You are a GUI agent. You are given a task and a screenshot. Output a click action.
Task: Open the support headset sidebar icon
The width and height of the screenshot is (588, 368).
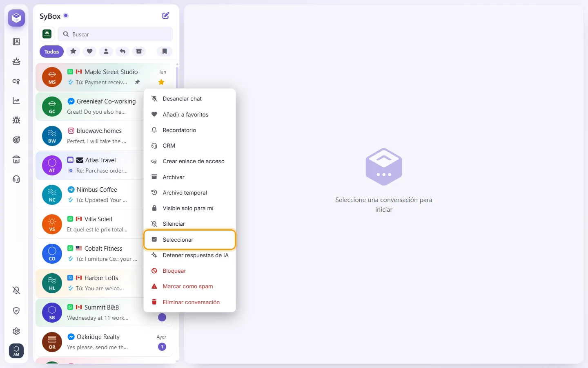coord(16,179)
